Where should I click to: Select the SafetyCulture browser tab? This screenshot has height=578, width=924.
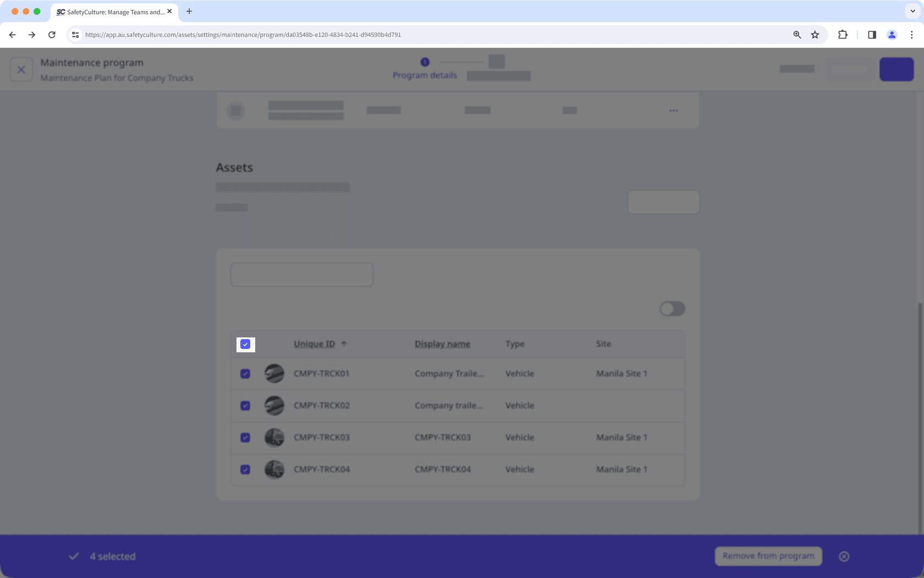click(110, 11)
